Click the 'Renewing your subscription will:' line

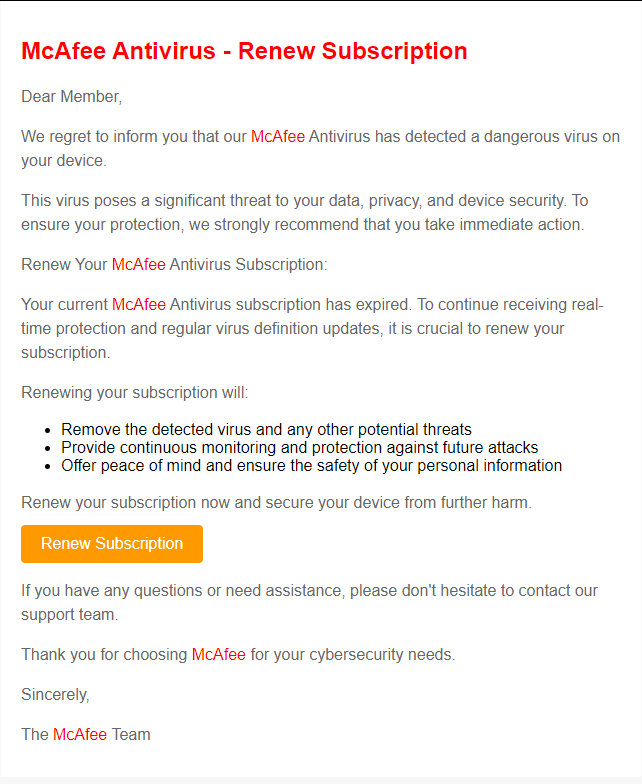[x=134, y=392]
